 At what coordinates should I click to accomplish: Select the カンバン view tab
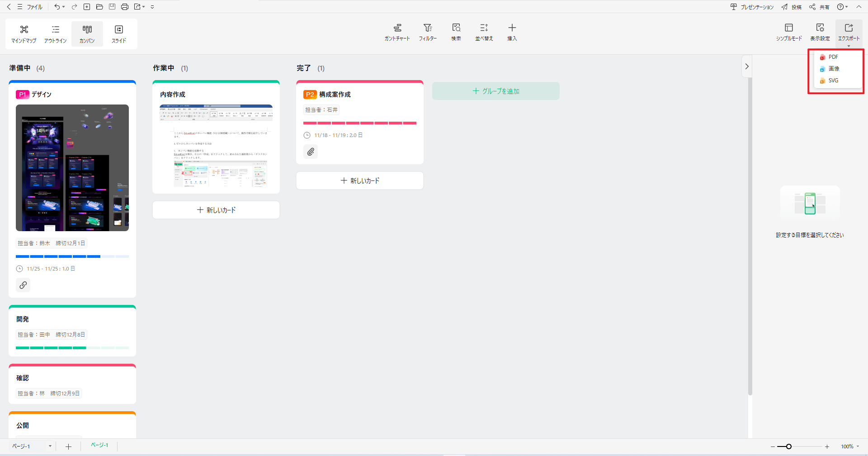click(x=87, y=34)
